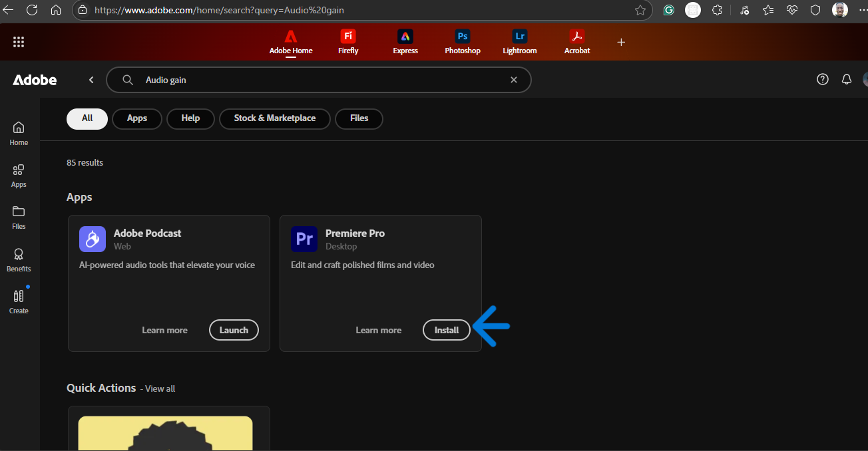Launch Adobe Podcast

pos(234,330)
